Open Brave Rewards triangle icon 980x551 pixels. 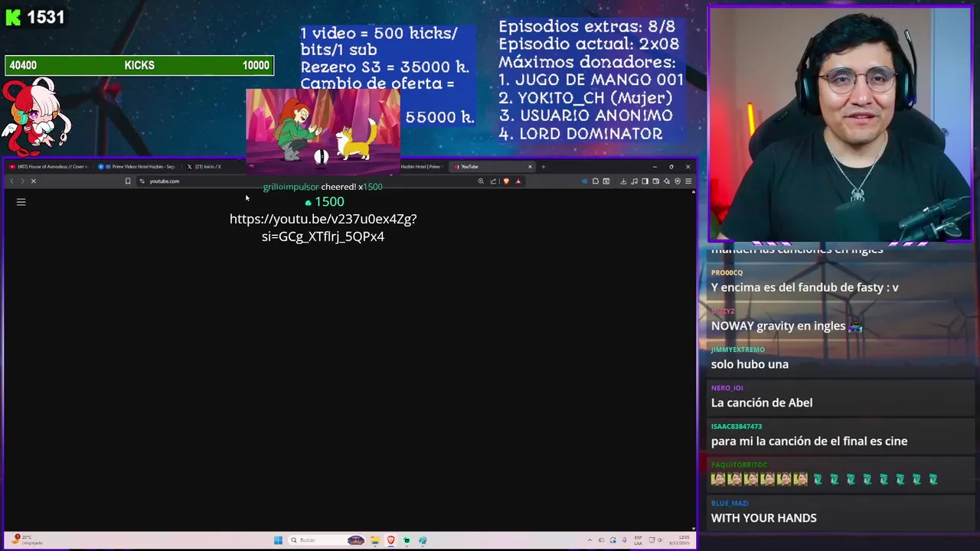pos(518,181)
